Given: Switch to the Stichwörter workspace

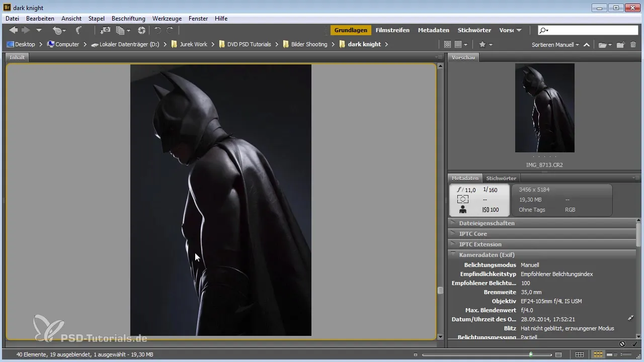Looking at the screenshot, I should [474, 30].
